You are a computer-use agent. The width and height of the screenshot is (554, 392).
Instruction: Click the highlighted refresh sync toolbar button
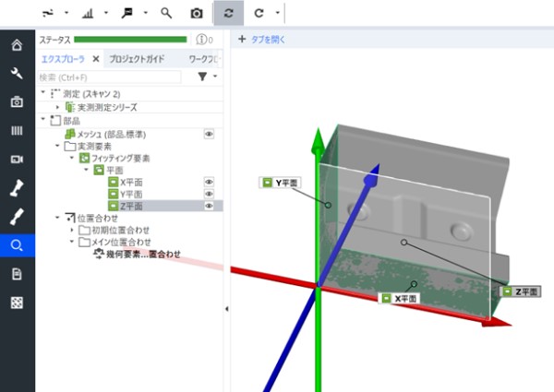pos(228,14)
